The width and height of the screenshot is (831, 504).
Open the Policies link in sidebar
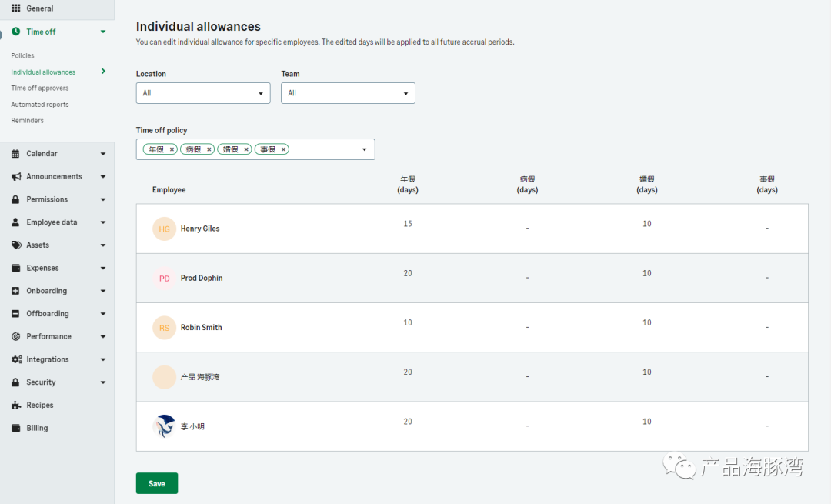pos(23,56)
